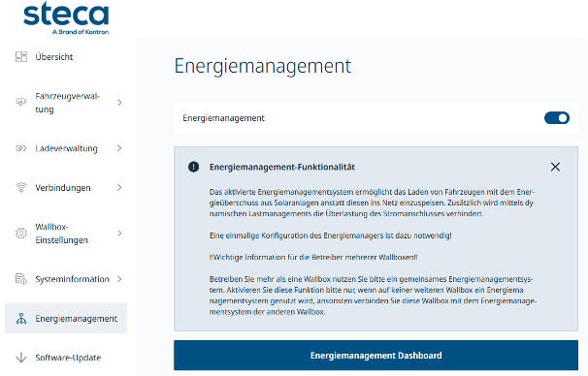Image resolution: width=588 pixels, height=376 pixels.
Task: Click 'A Brand of Kontron' tagline
Action: [81, 32]
